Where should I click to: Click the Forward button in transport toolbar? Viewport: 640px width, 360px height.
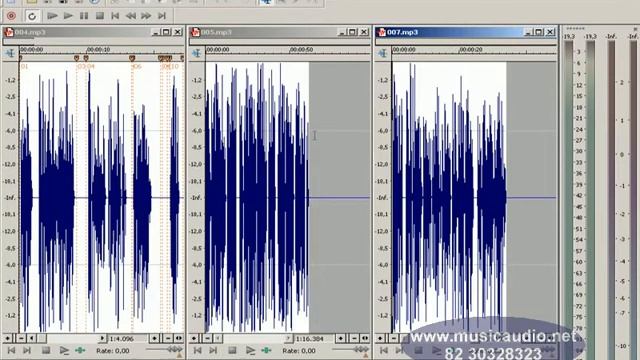pyautogui.click(x=146, y=16)
